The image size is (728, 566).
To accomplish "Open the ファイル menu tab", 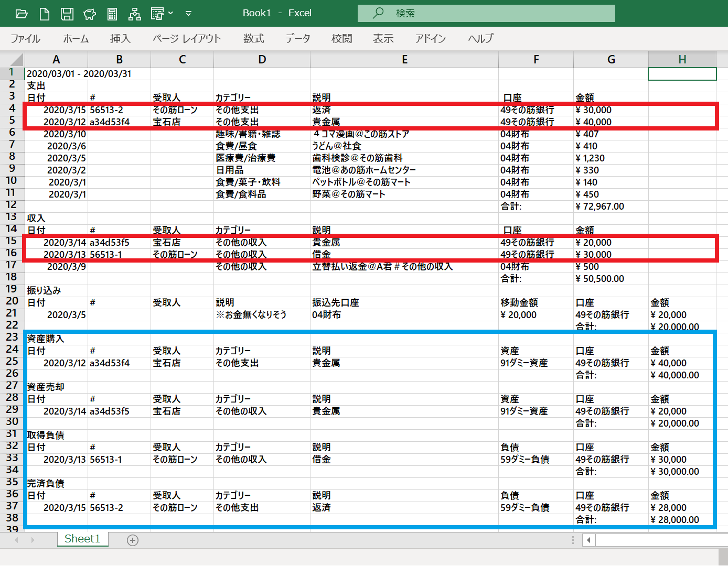I will click(x=25, y=38).
